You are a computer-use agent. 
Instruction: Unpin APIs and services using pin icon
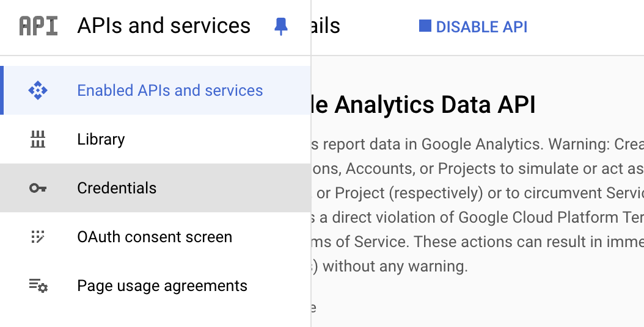tap(281, 27)
